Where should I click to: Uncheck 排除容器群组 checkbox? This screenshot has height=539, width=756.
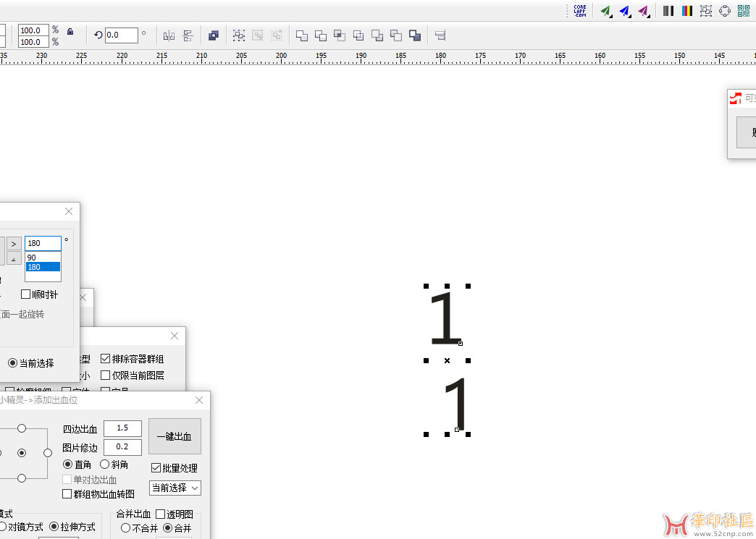click(x=105, y=359)
